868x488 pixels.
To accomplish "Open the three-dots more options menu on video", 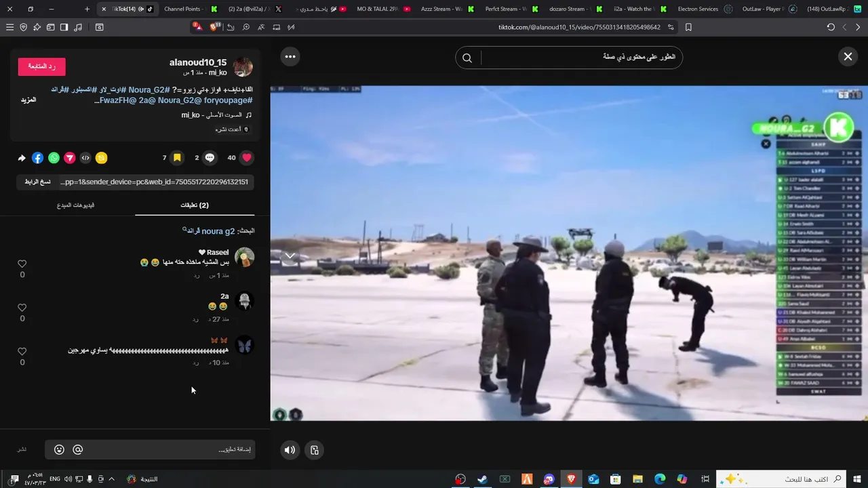I will pos(290,56).
